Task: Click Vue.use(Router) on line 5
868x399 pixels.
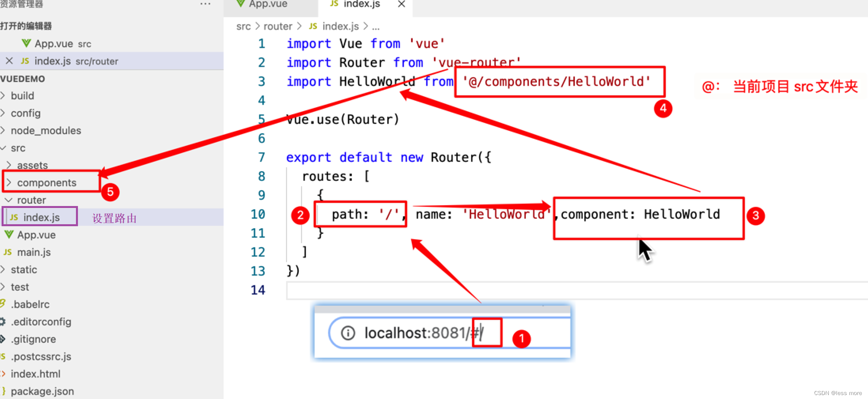Action: pyautogui.click(x=343, y=119)
